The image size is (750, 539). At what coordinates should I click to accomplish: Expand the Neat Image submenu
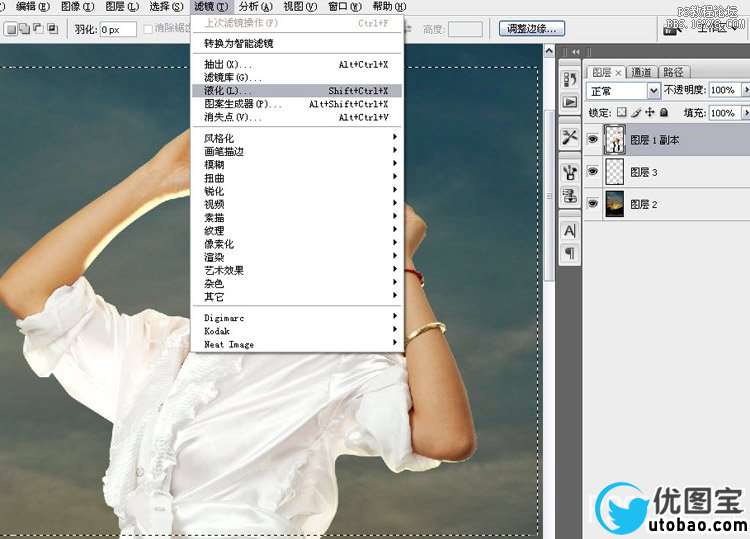(x=297, y=344)
